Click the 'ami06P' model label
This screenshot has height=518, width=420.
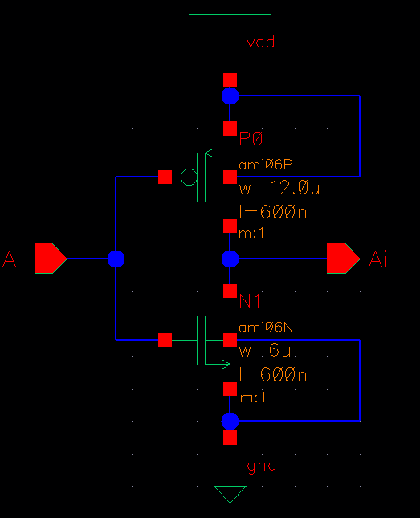coord(266,165)
